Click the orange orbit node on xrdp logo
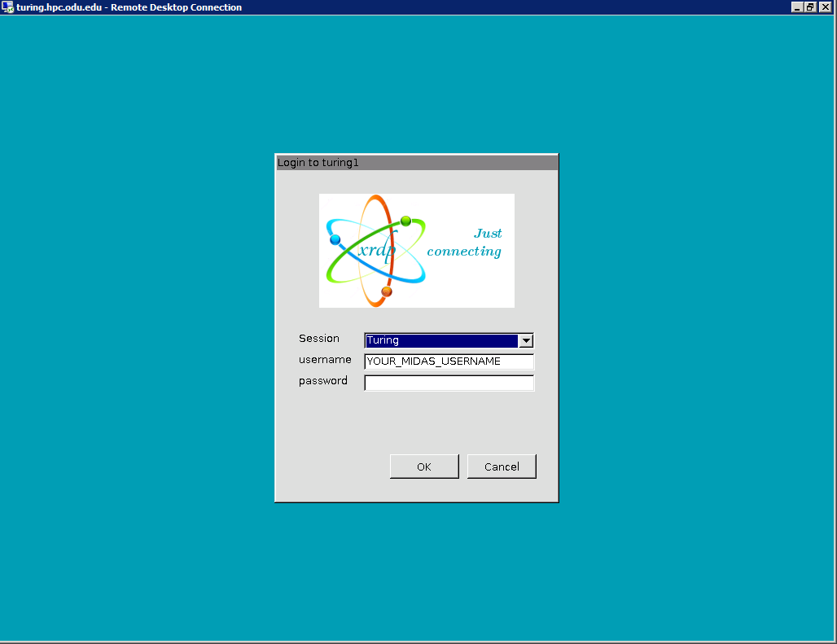This screenshot has height=644, width=837. click(387, 292)
